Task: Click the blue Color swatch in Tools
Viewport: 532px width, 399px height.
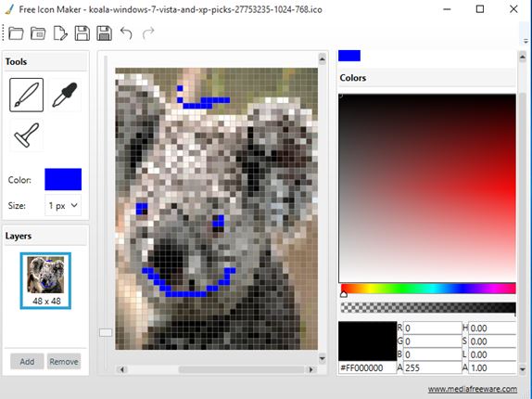Action: point(63,179)
